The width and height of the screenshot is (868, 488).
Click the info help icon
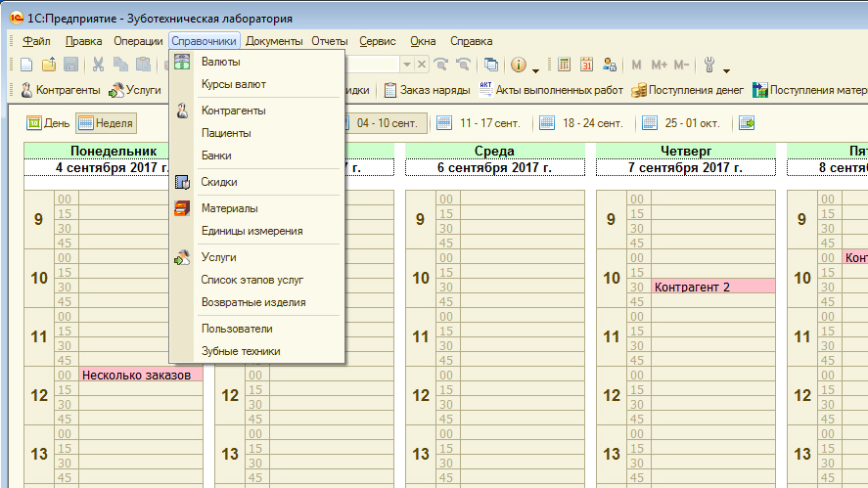519,65
